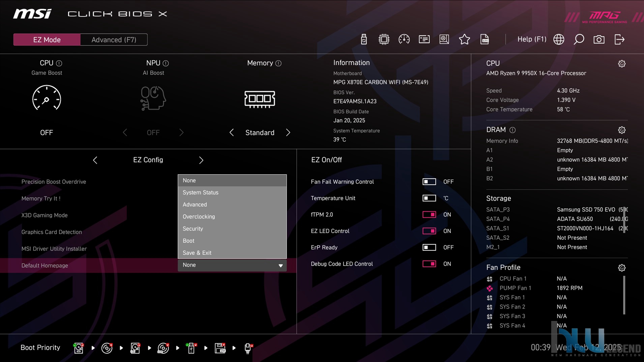
Task: Click Memory profile right arrow
Action: tap(288, 133)
